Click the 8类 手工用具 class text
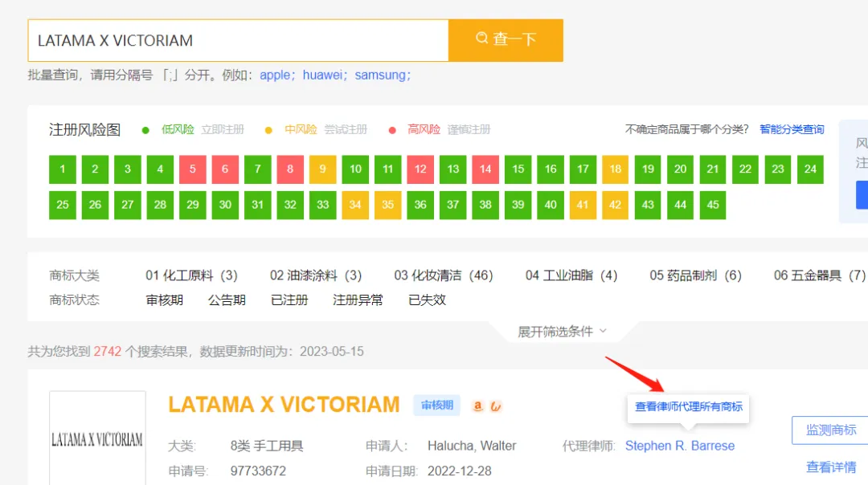The height and width of the screenshot is (485, 868). pos(267,446)
